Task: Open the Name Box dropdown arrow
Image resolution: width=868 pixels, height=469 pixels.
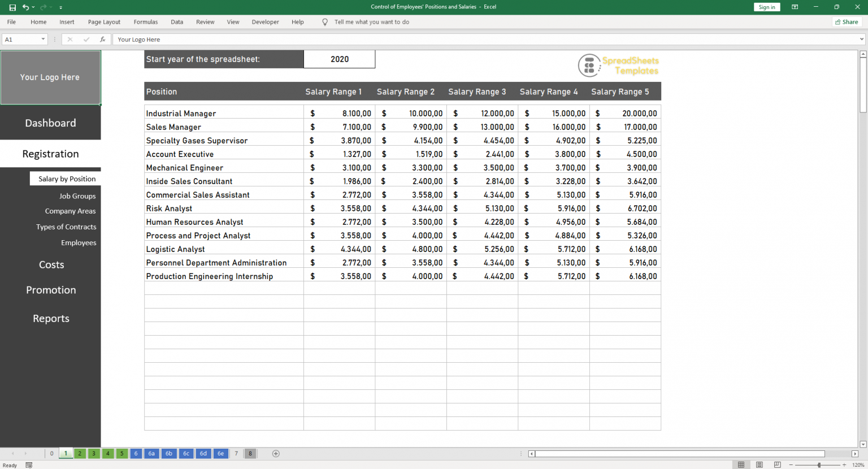Action: [42, 39]
